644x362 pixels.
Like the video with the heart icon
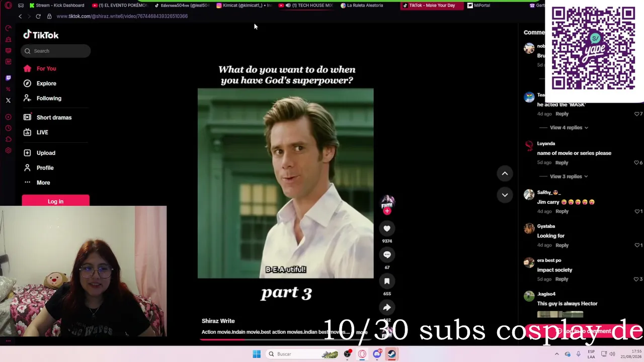(x=387, y=229)
